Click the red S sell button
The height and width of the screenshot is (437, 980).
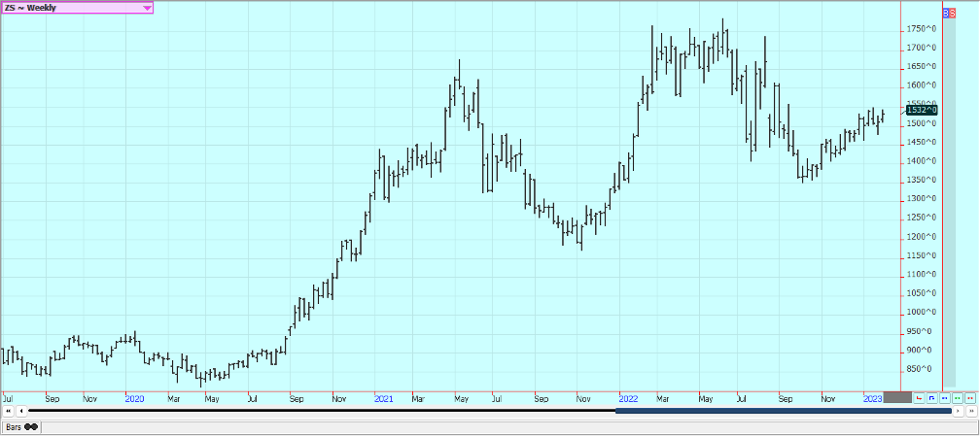[x=953, y=14]
